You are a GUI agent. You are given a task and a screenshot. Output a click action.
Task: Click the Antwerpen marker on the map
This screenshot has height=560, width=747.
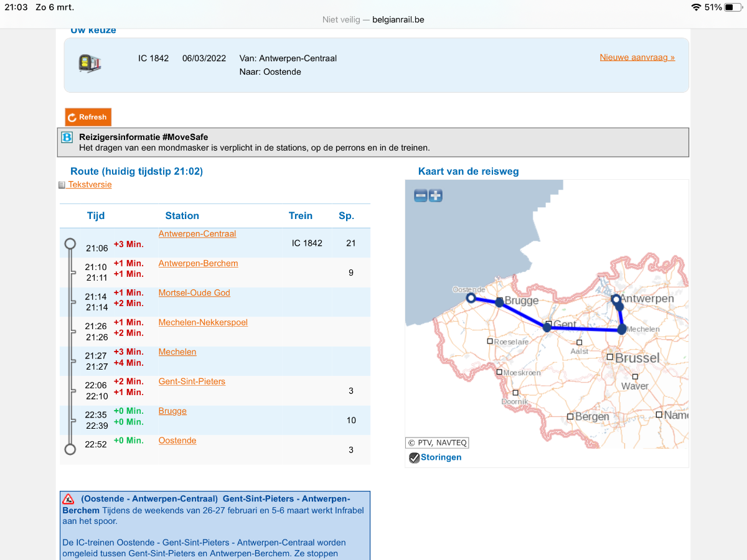point(616,299)
